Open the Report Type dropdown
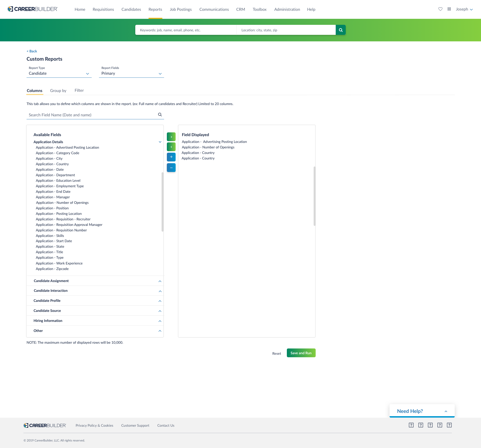 coord(59,73)
